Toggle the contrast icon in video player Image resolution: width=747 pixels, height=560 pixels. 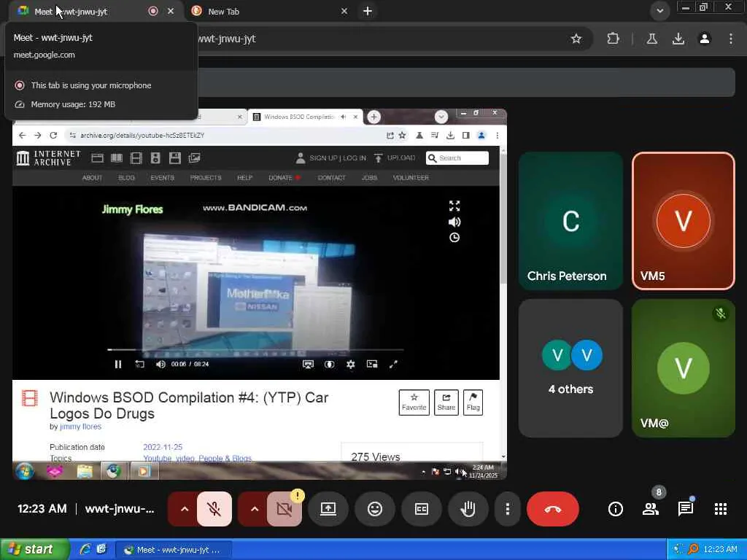coord(329,365)
